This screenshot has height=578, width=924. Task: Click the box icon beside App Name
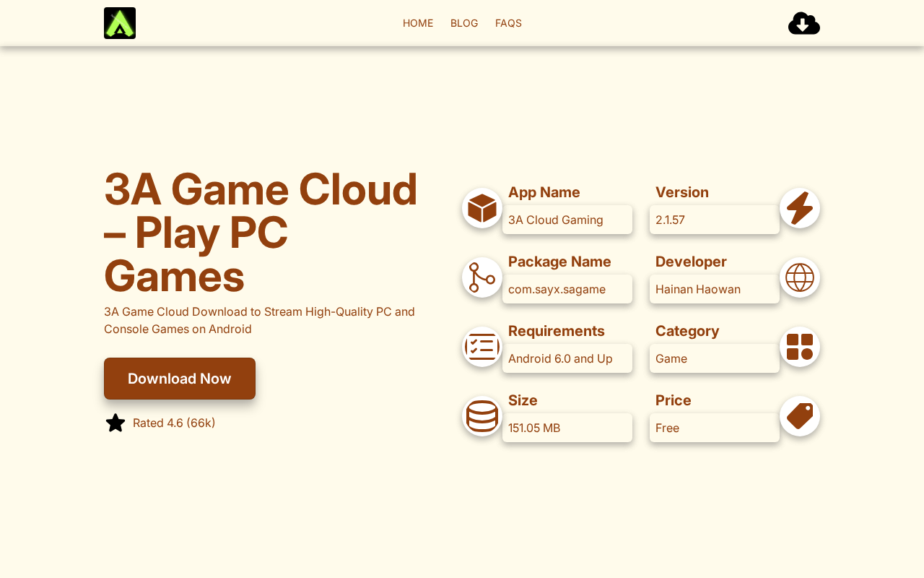pyautogui.click(x=482, y=208)
